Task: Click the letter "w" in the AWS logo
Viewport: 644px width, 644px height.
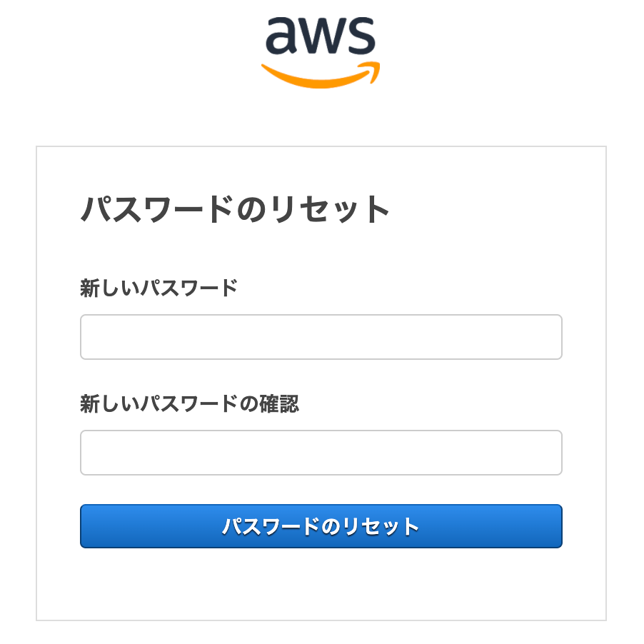Action: pyautogui.click(x=321, y=36)
